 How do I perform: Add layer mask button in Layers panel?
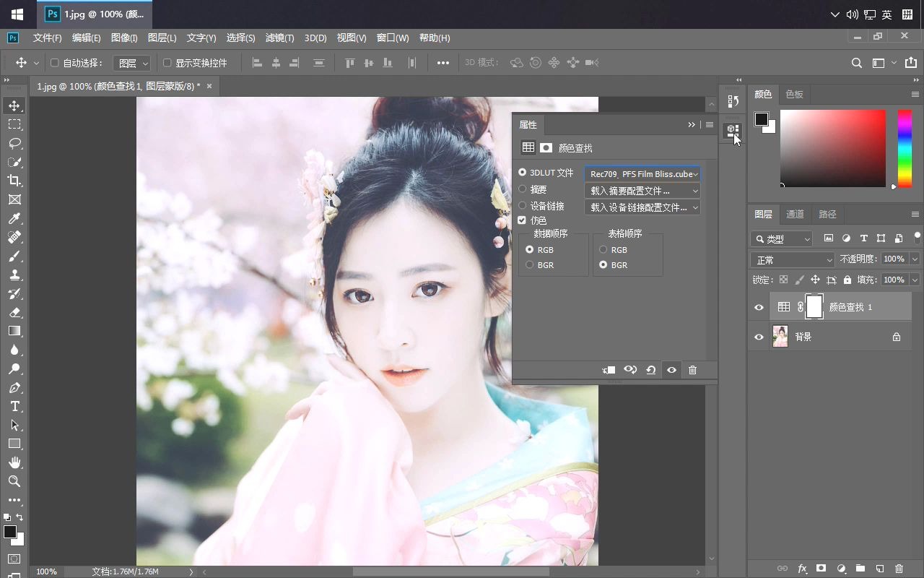coord(821,569)
